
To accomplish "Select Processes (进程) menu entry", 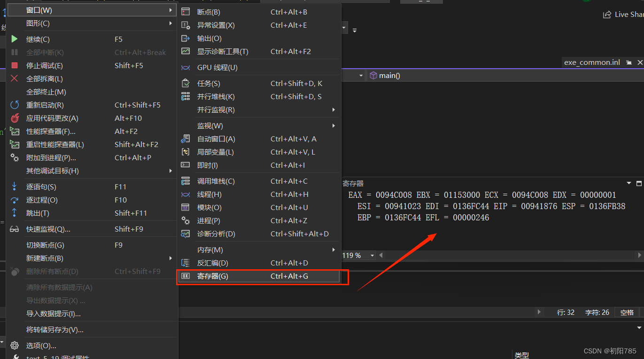I will pos(258,220).
